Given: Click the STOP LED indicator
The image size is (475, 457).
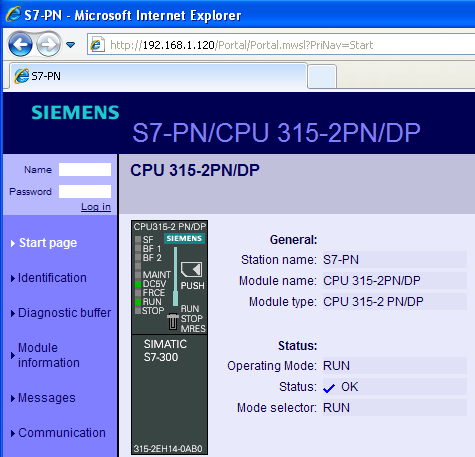Looking at the screenshot, I should tap(138, 311).
